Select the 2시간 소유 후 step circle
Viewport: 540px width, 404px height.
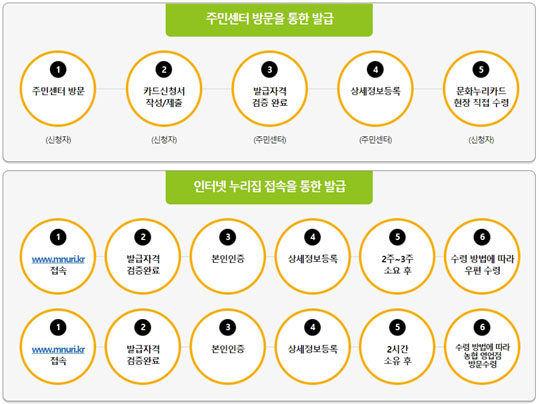(x=397, y=347)
